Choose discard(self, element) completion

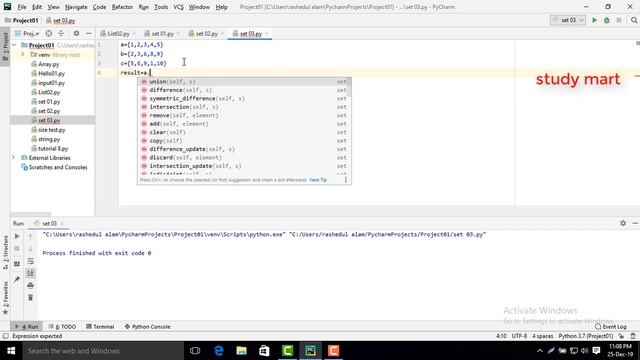pyautogui.click(x=244, y=158)
